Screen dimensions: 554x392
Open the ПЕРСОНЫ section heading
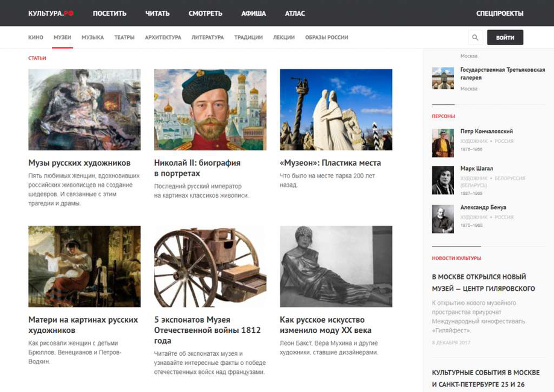(443, 116)
